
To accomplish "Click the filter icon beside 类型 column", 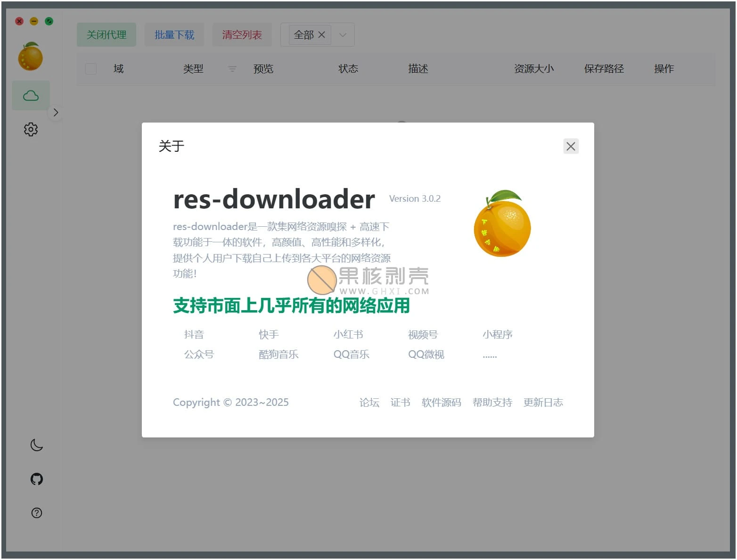I will click(x=231, y=68).
